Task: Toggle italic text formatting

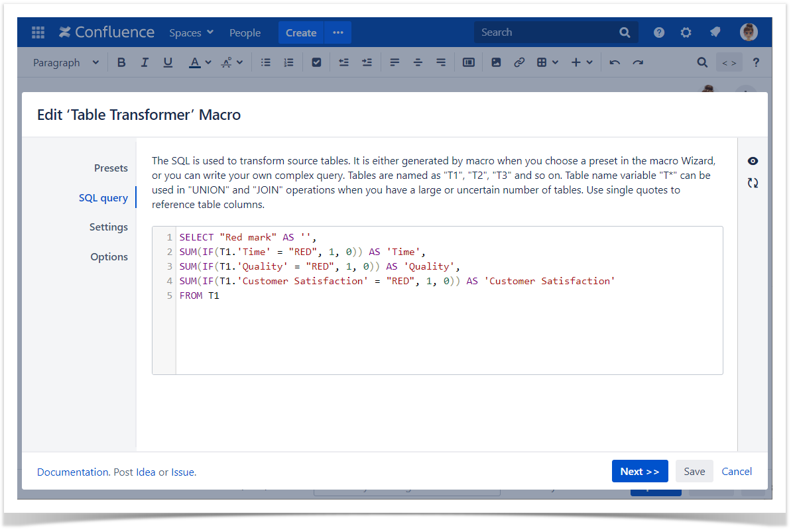Action: pos(145,62)
